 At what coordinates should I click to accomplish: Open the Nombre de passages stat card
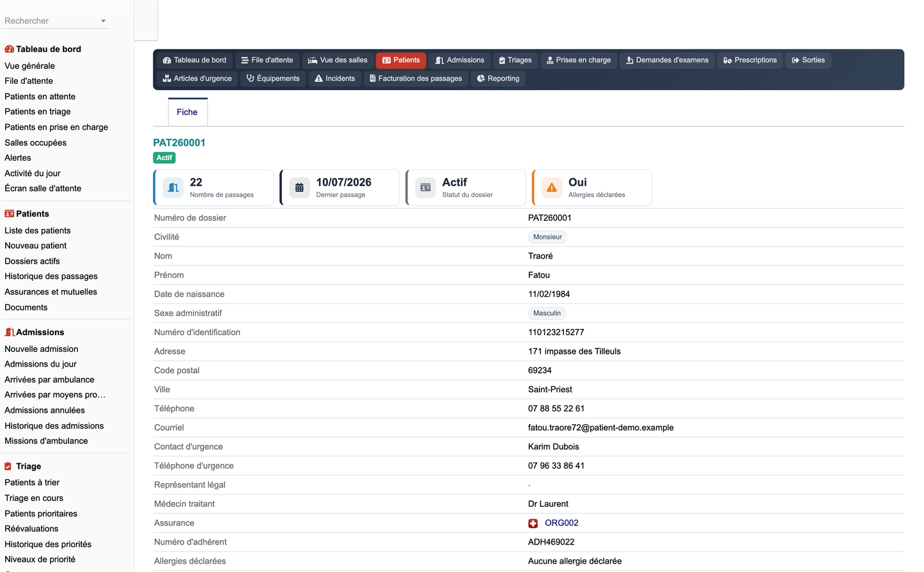(x=214, y=188)
